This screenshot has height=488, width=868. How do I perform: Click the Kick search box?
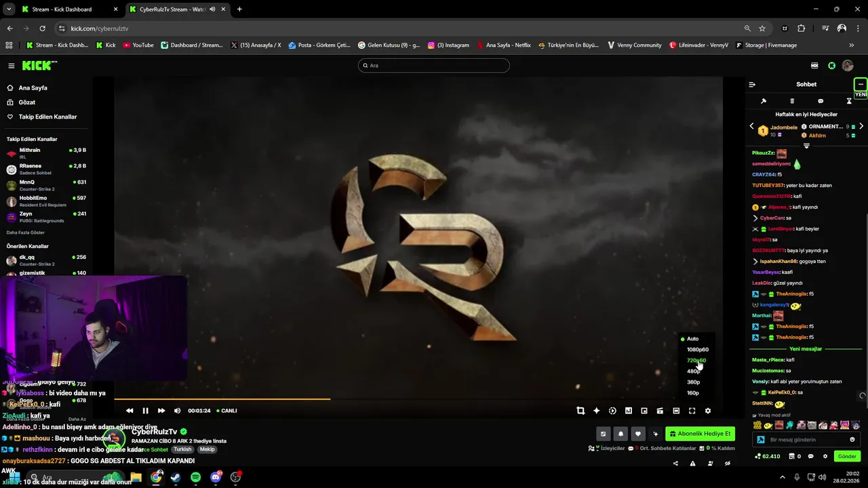click(434, 66)
